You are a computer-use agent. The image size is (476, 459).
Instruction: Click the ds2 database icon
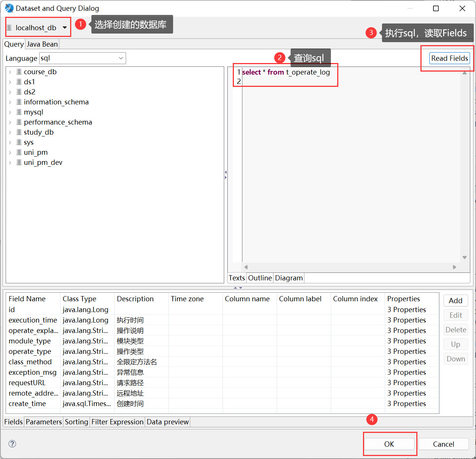coord(19,92)
